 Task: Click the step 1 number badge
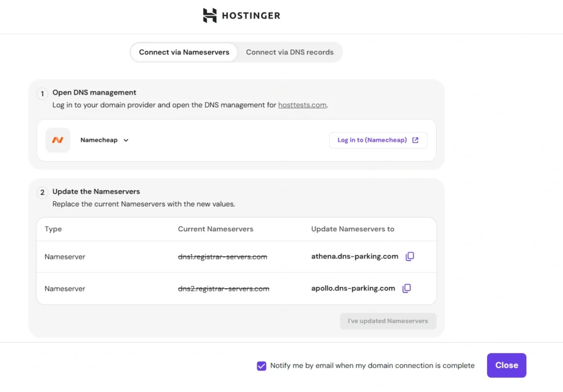pos(42,93)
